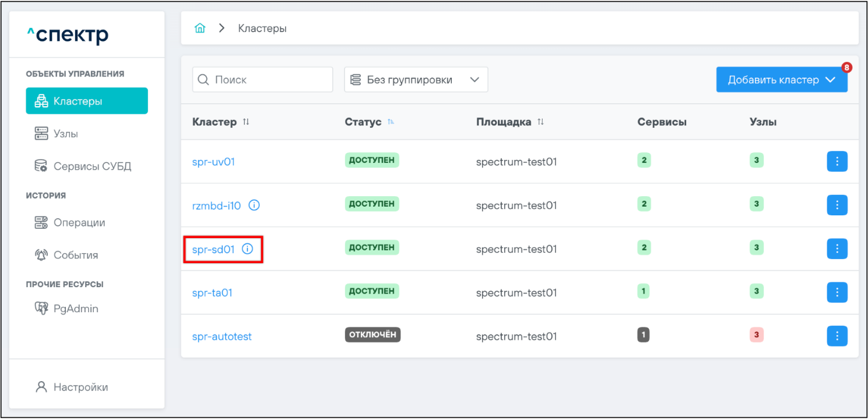
Task: Open PgAdmin resource link
Action: pos(75,309)
